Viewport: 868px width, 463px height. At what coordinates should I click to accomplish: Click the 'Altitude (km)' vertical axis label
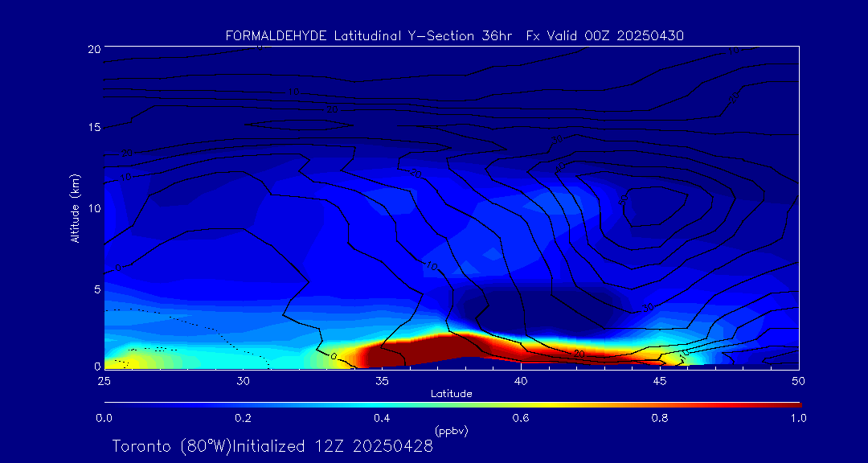click(x=75, y=208)
